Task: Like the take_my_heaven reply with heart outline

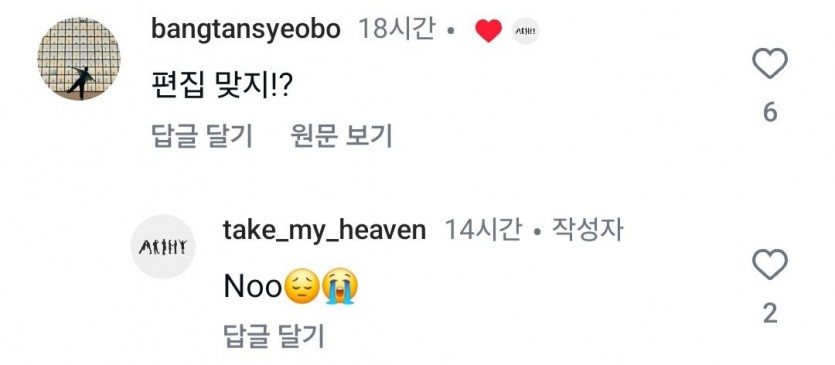Action: click(769, 265)
